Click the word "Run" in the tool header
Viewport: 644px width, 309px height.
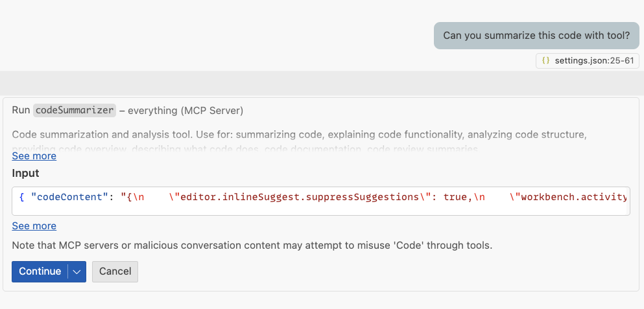21,111
